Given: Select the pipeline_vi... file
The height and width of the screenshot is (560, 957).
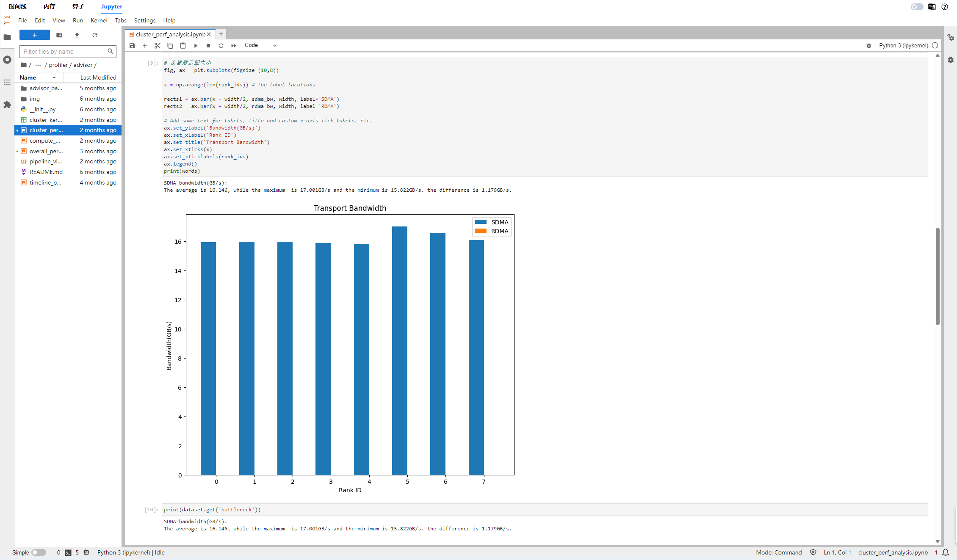Looking at the screenshot, I should pyautogui.click(x=68, y=161).
